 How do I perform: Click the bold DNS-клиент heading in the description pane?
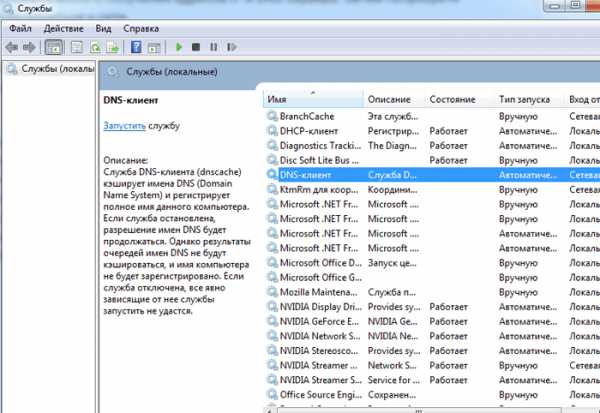[x=130, y=100]
